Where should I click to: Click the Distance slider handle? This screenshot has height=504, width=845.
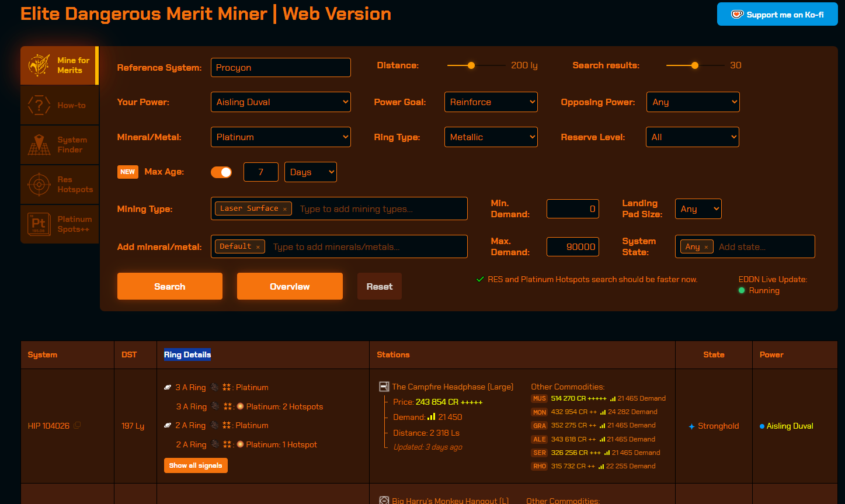[x=471, y=65]
